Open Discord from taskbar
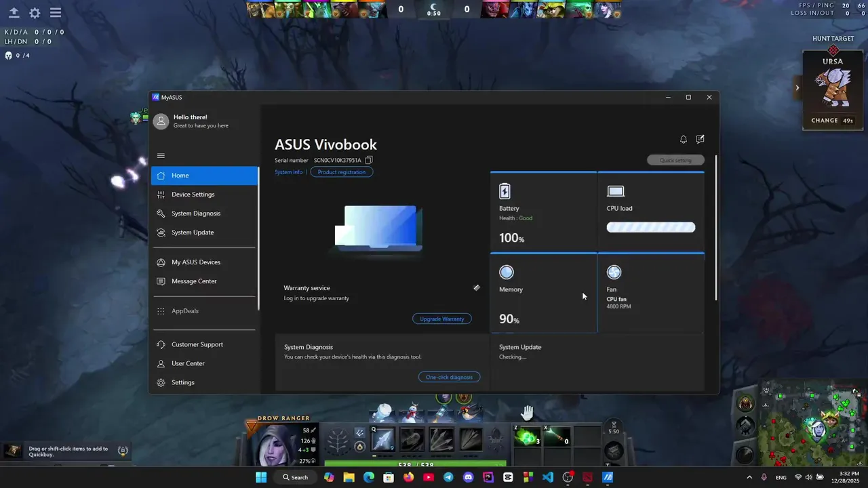This screenshot has width=868, height=488. [468, 477]
